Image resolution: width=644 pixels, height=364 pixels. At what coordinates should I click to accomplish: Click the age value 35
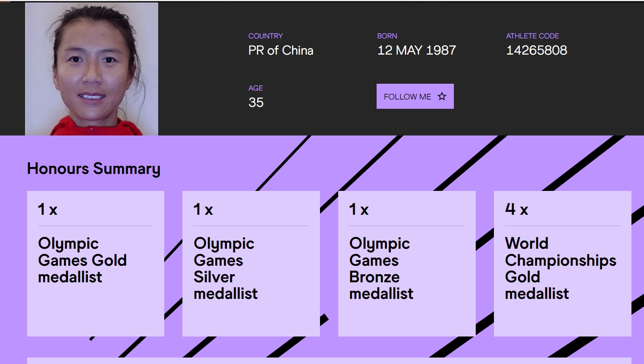click(x=256, y=102)
